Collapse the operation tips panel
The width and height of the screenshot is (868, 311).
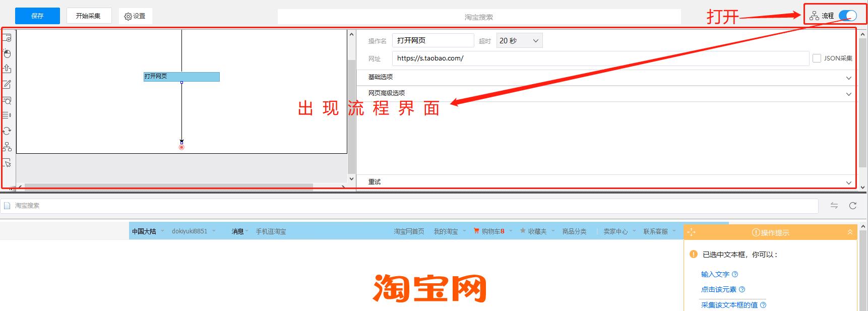tap(850, 232)
